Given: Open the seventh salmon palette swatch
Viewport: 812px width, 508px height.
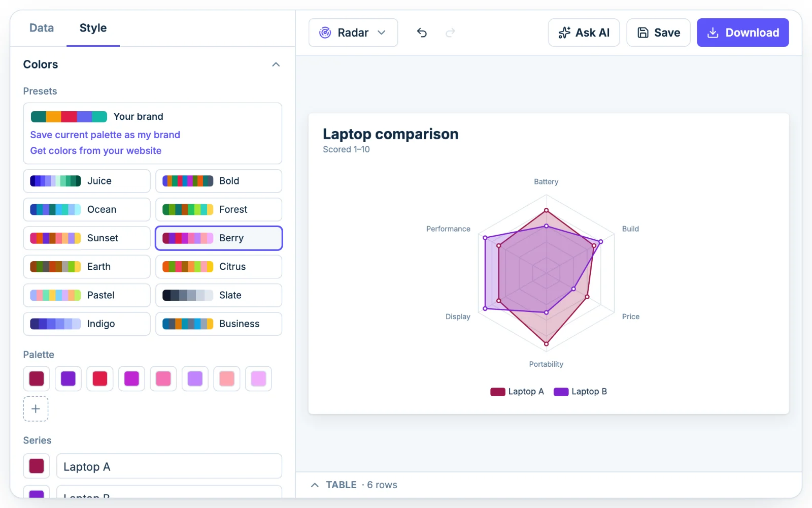Looking at the screenshot, I should click(x=227, y=378).
